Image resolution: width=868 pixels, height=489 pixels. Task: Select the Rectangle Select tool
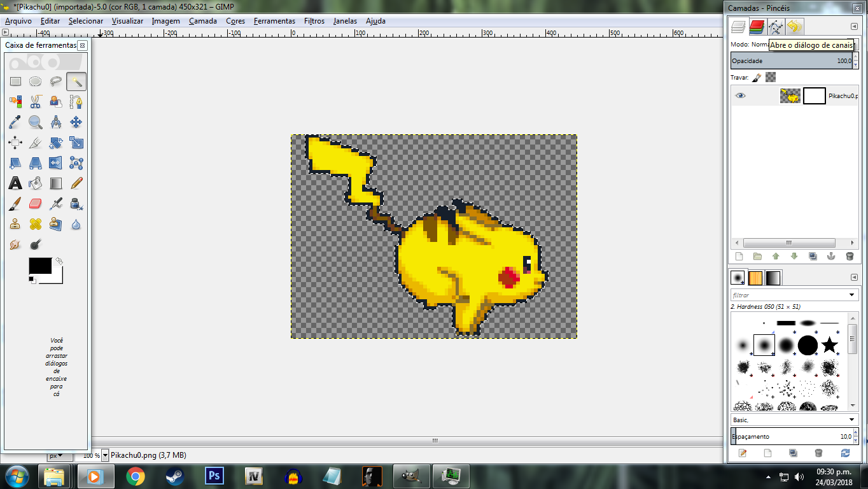(x=15, y=81)
